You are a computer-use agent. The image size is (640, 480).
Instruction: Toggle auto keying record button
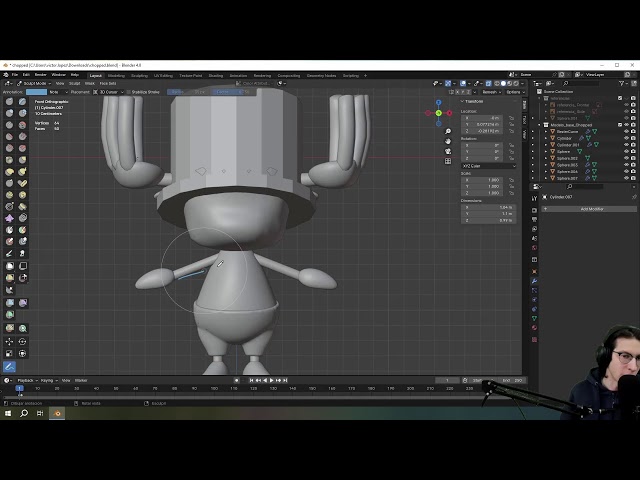(236, 380)
